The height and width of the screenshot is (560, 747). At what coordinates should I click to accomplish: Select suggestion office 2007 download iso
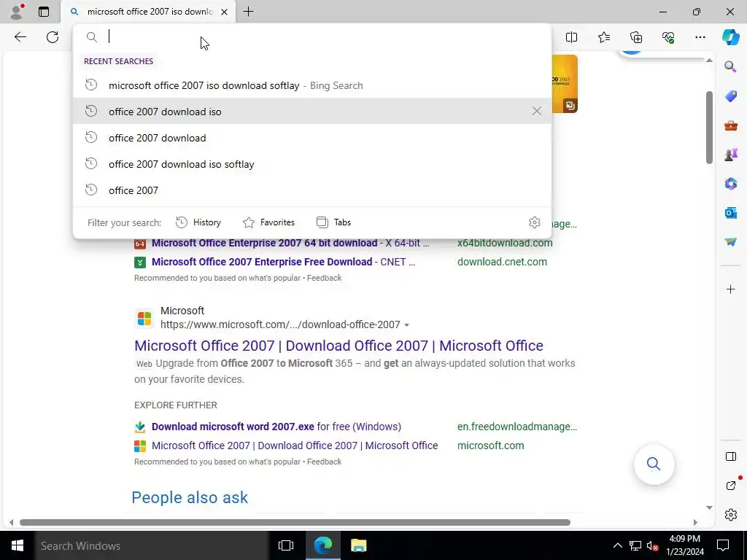[x=312, y=112]
